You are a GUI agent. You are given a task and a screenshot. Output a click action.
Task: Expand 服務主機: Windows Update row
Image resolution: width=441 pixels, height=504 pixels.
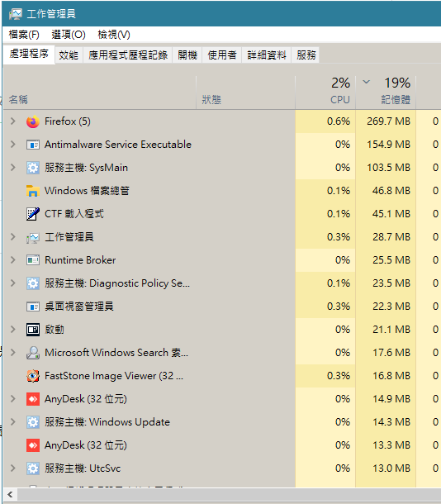tap(13, 422)
